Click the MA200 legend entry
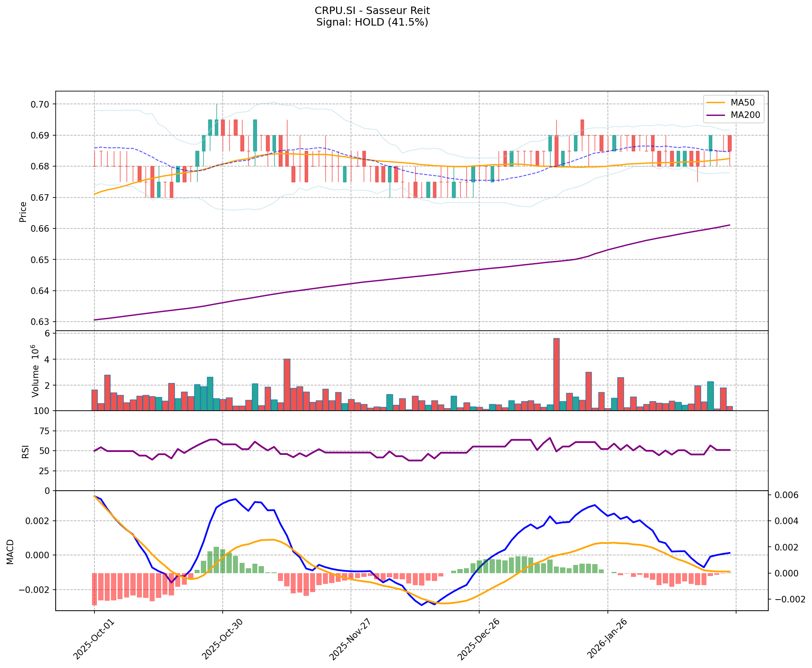812x668 pixels. [745, 115]
